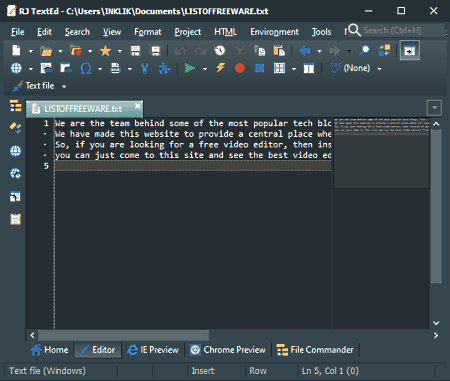Click the paste clipboard icon
The height and width of the screenshot is (381, 450).
279,51
